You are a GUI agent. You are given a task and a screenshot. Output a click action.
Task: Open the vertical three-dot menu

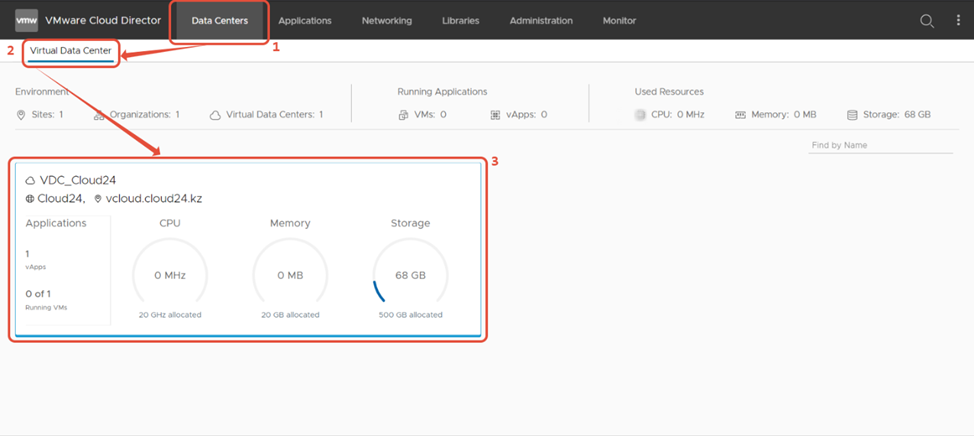(958, 21)
